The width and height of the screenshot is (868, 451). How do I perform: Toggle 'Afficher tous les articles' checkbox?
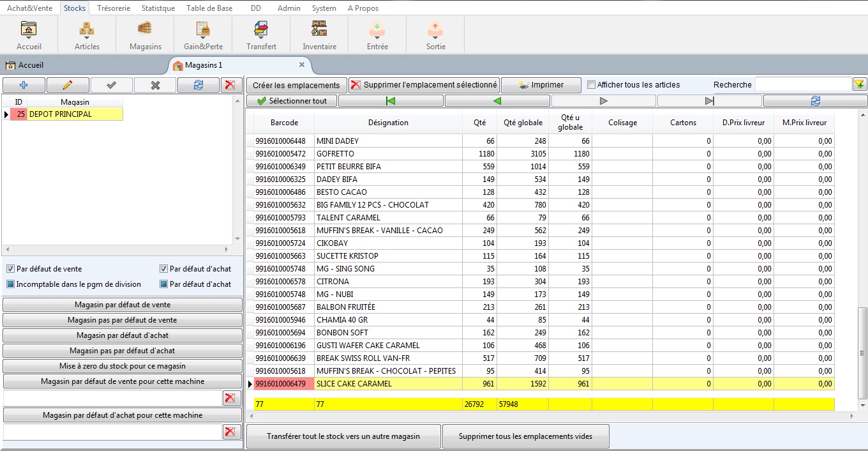pos(591,85)
